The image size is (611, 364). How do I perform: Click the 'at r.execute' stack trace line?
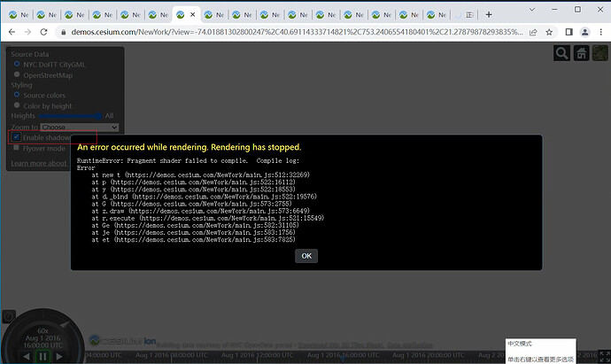(208, 218)
